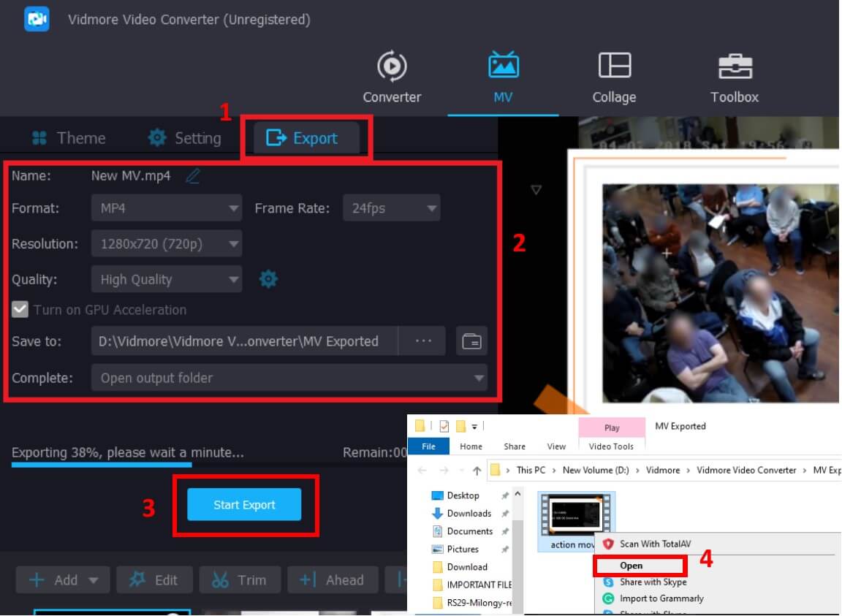Click the Scan With TotalAV shield icon
842x616 pixels.
(607, 544)
